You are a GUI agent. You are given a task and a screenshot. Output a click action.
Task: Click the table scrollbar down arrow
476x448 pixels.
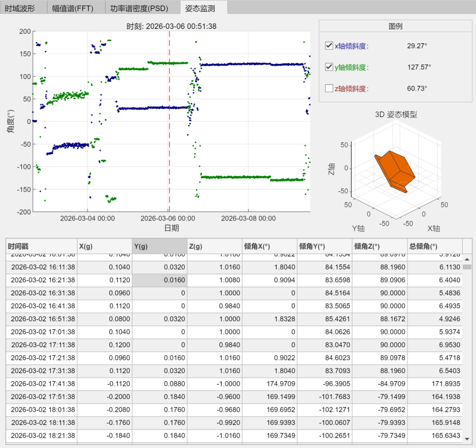[x=467, y=439]
